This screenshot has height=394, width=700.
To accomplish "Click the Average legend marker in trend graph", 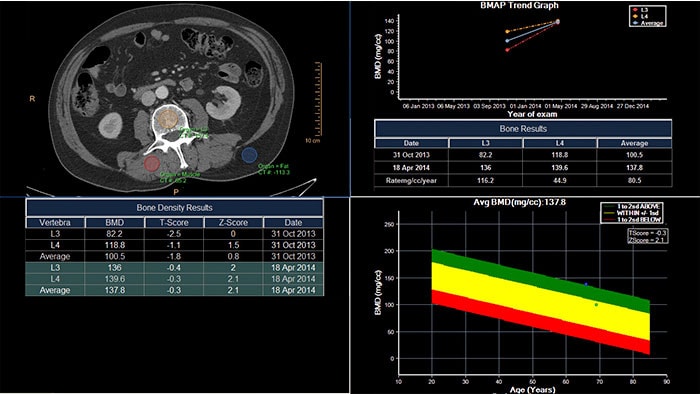I will tap(634, 23).
